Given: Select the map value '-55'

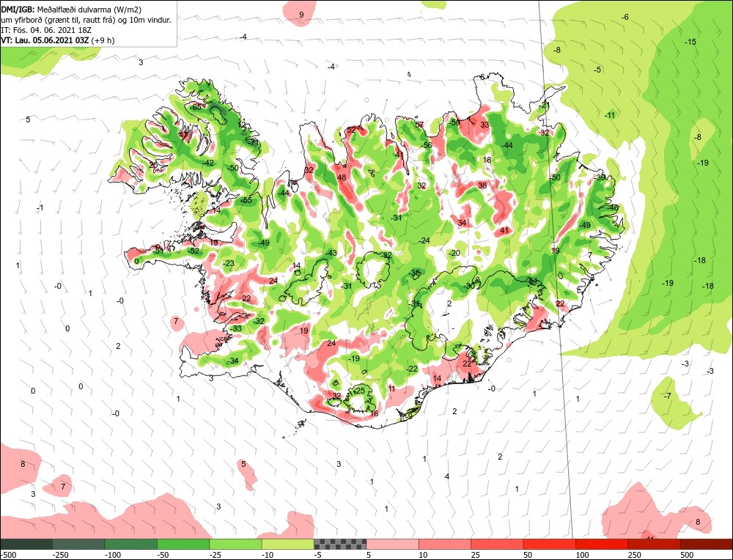Looking at the screenshot, I should click(x=246, y=200).
